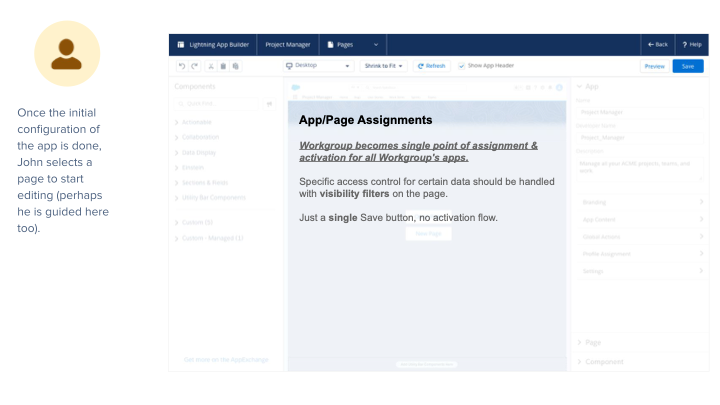Open the Profile Assignment settings row
The height and width of the screenshot is (405, 720).
(641, 254)
